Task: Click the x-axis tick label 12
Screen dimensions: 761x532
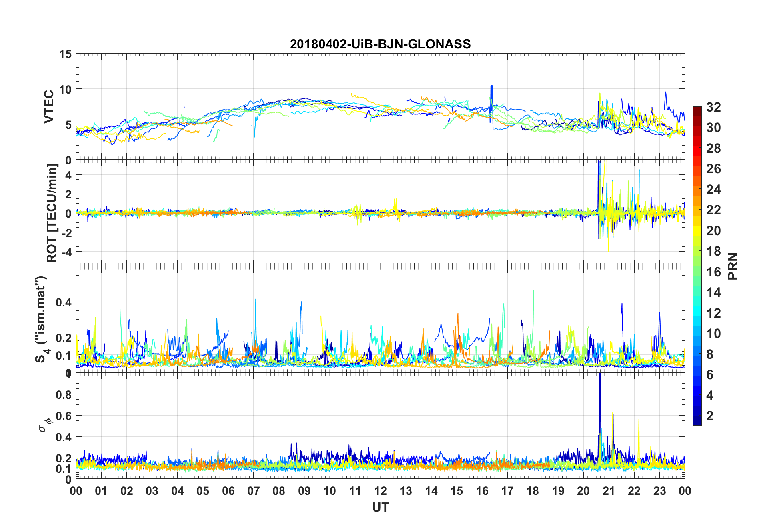Action: 380,491
